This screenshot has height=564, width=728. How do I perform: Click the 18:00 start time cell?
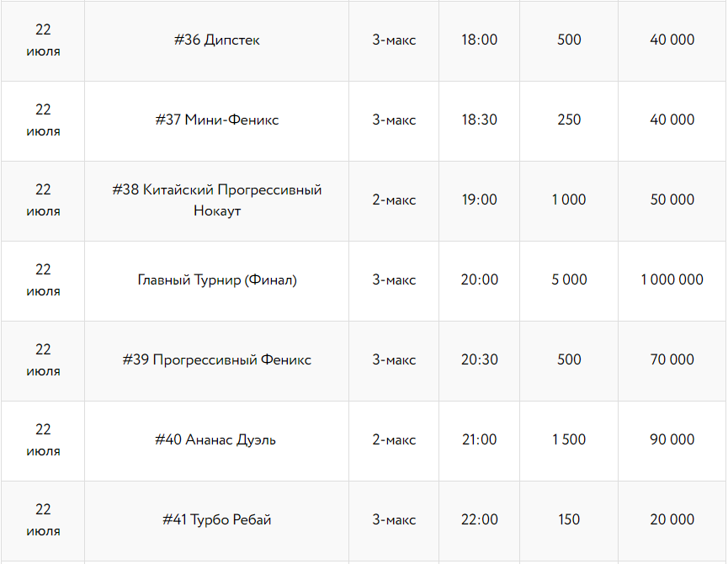(x=479, y=40)
